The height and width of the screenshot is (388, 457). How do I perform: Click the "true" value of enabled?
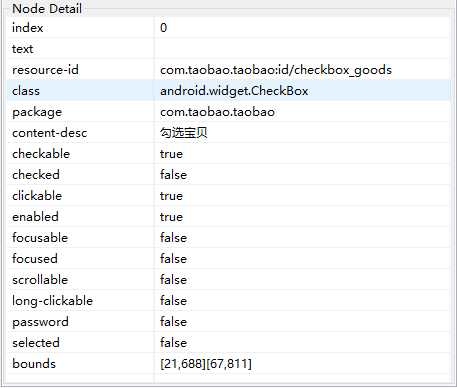pyautogui.click(x=171, y=217)
